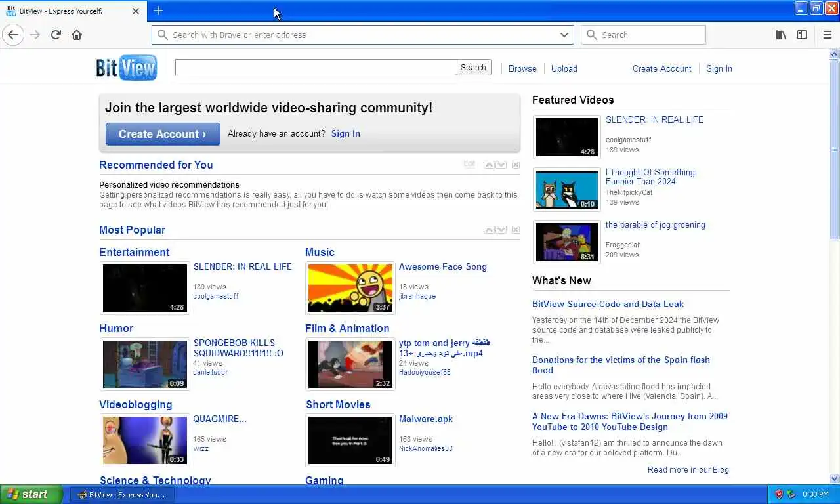This screenshot has width=840, height=504.
Task: Open the Humor category
Action: coord(116,328)
